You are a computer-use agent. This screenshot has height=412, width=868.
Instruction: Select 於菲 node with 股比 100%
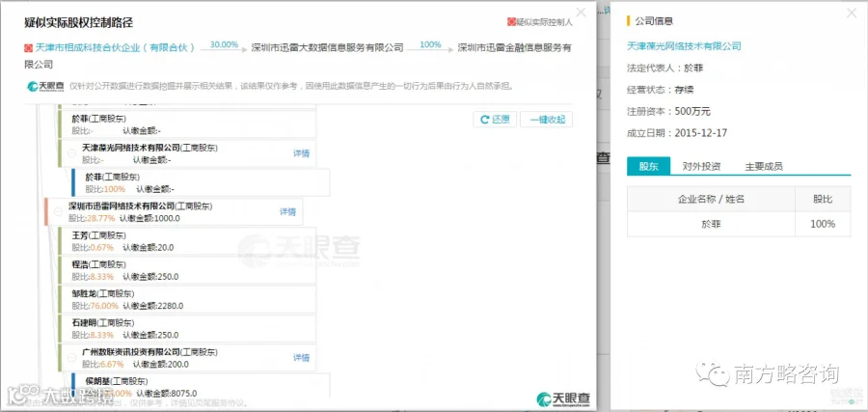tap(201, 182)
